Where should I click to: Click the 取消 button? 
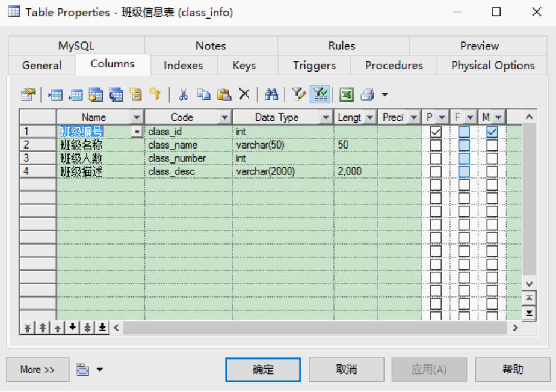click(347, 369)
